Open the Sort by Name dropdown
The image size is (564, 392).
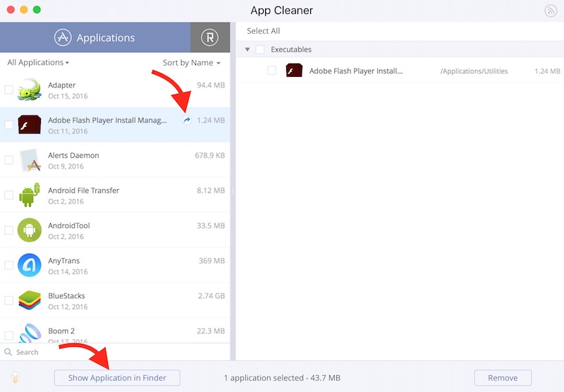pos(191,63)
